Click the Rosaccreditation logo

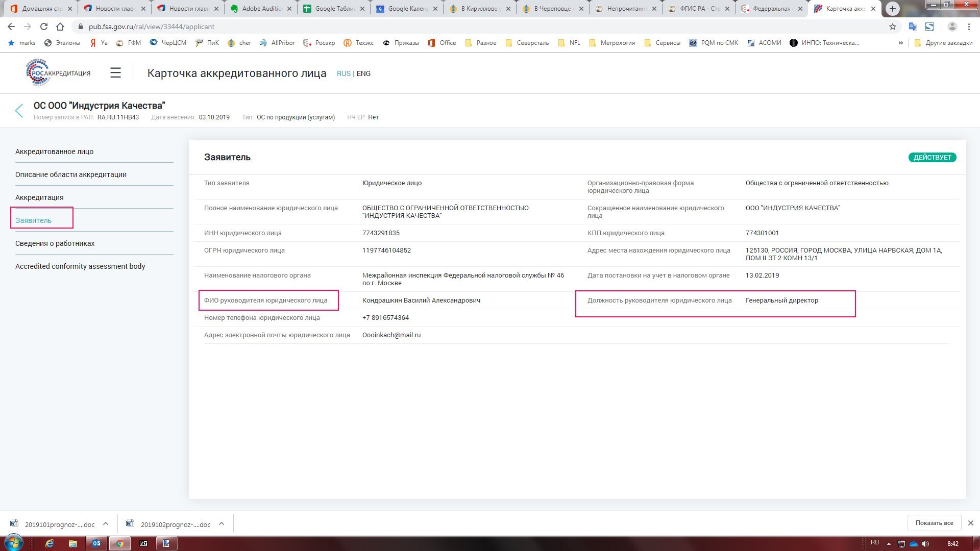(x=58, y=73)
